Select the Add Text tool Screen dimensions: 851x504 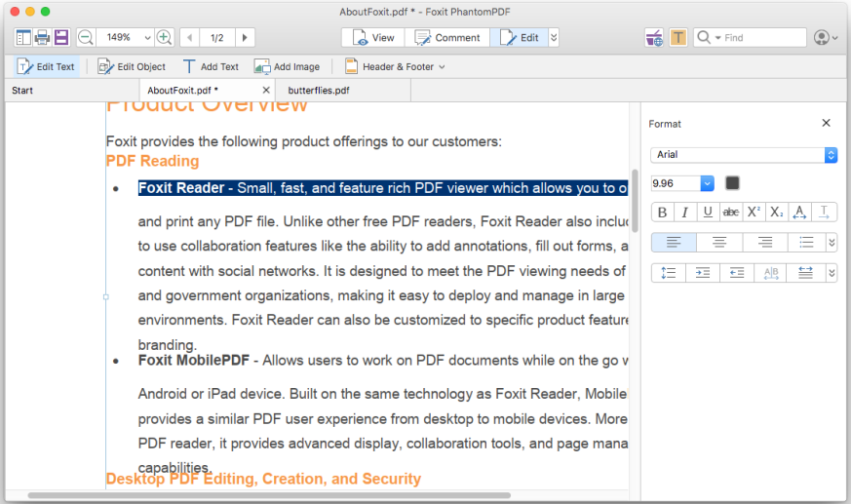pyautogui.click(x=211, y=66)
